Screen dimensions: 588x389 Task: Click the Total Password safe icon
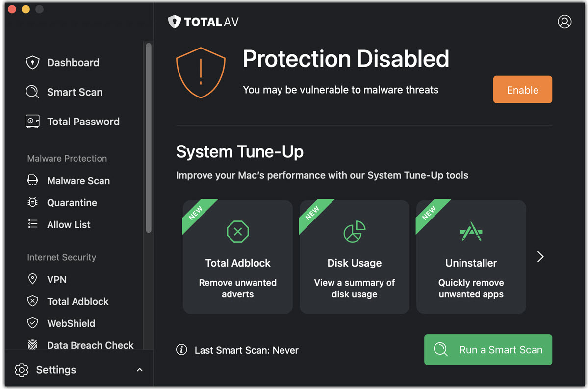(32, 122)
